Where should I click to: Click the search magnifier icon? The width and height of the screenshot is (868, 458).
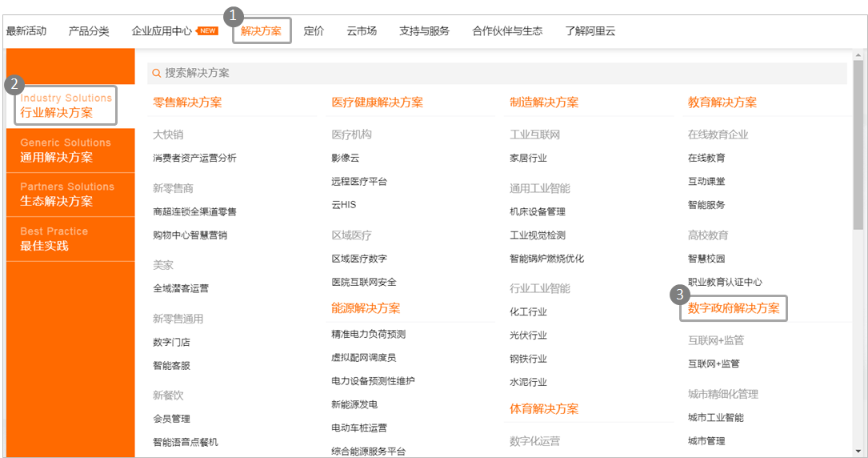coord(157,73)
